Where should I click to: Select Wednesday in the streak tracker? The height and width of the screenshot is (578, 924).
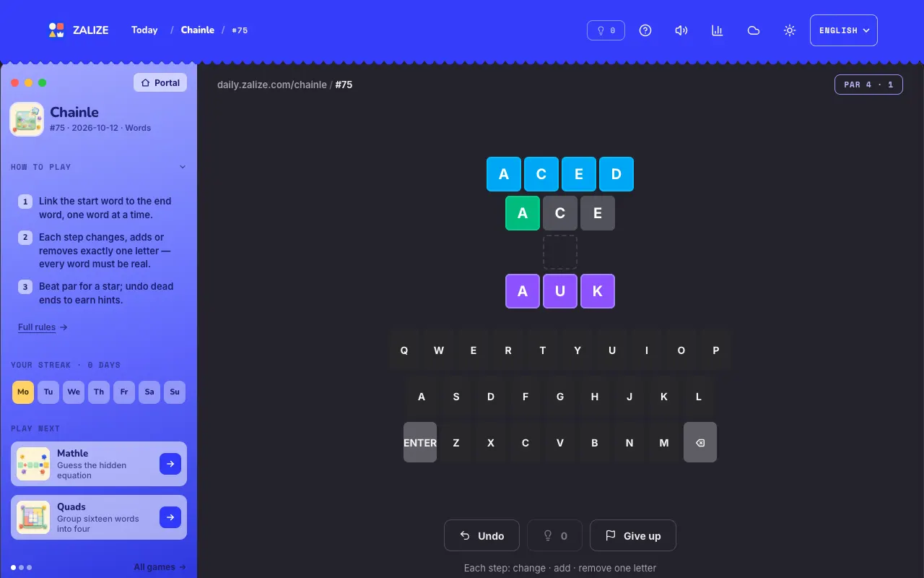pos(74,392)
